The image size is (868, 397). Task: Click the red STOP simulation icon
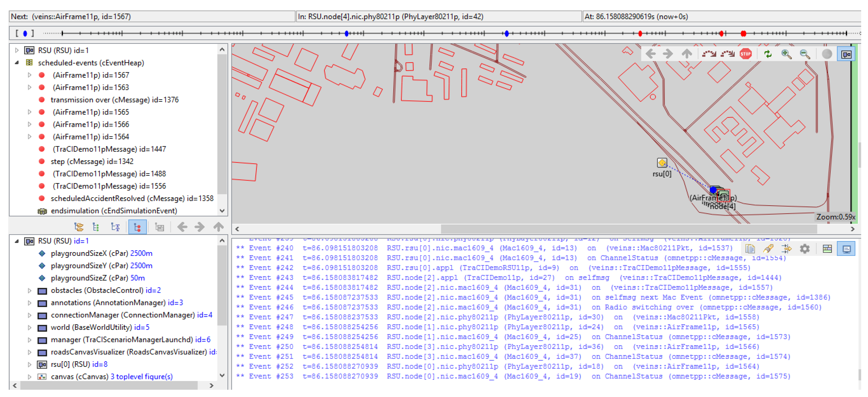[x=745, y=54]
